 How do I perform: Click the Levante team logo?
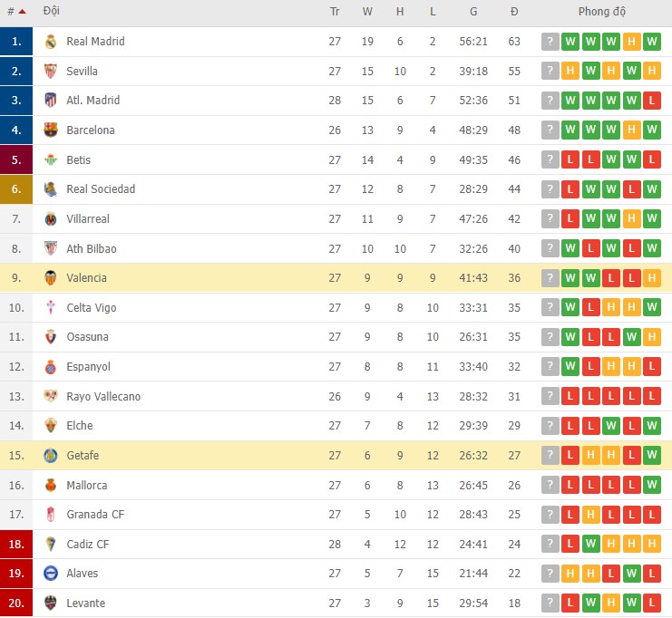[x=51, y=604]
